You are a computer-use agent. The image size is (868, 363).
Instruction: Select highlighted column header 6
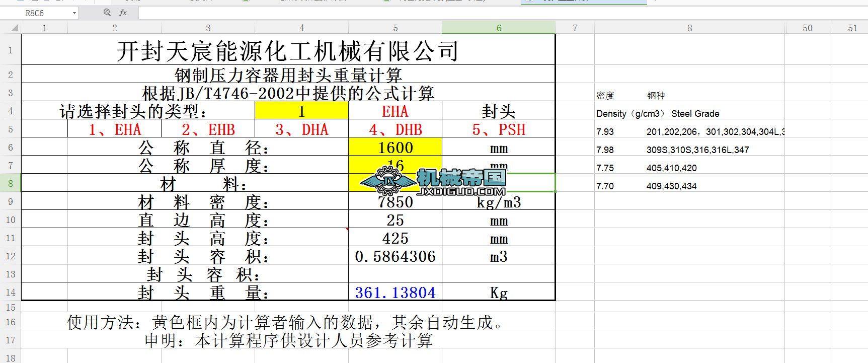[499, 28]
